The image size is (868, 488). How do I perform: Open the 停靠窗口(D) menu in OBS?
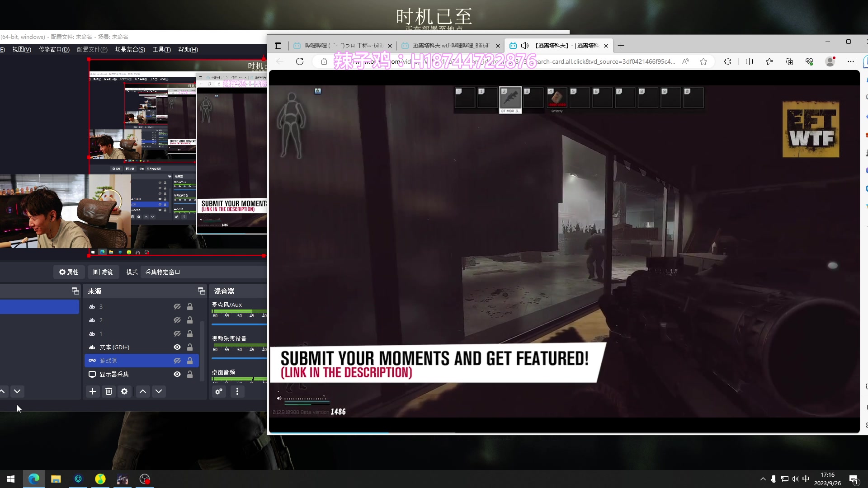(54, 49)
